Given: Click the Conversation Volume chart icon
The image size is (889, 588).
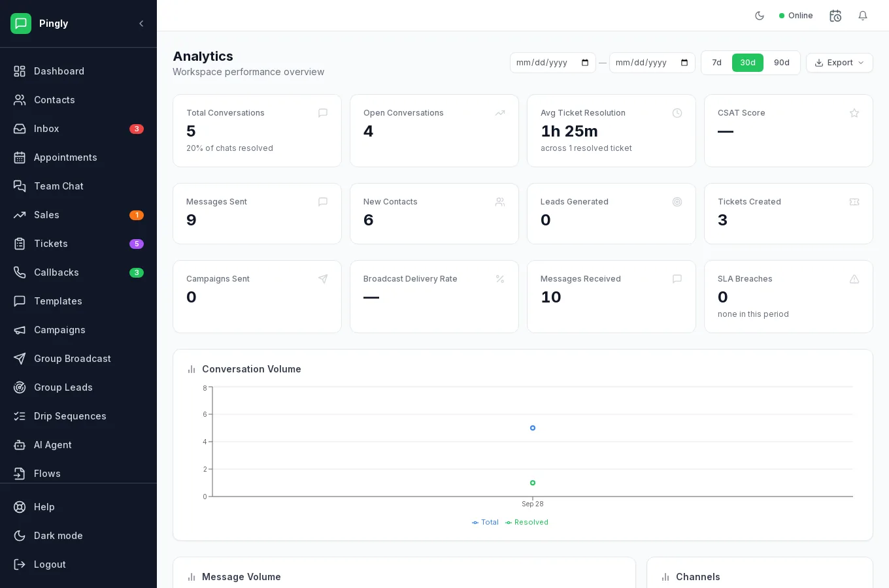Looking at the screenshot, I should (x=192, y=369).
